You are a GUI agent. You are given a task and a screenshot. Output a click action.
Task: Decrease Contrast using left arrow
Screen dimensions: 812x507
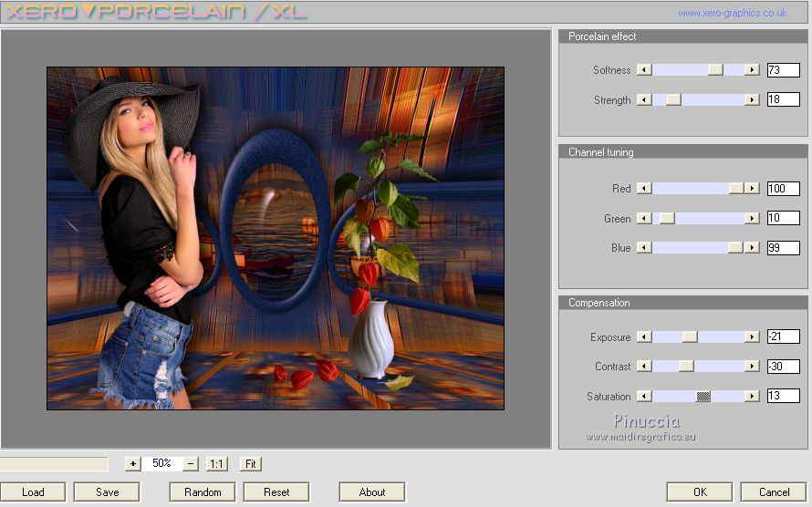pos(644,367)
